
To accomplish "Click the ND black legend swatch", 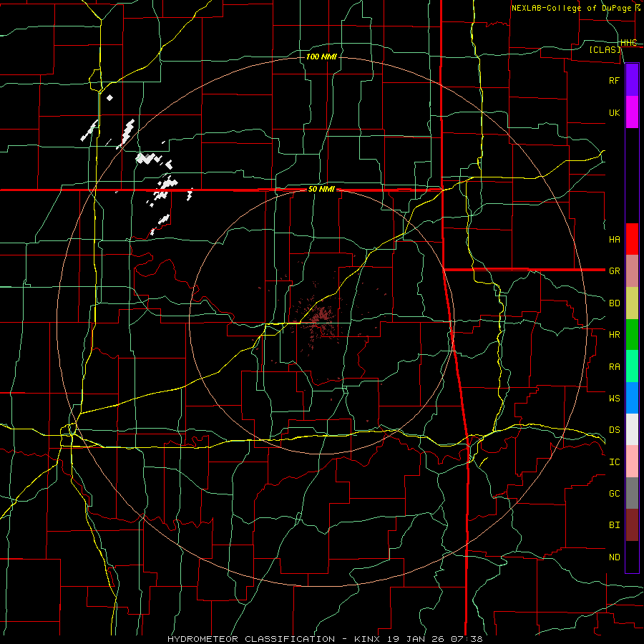I will point(632,557).
